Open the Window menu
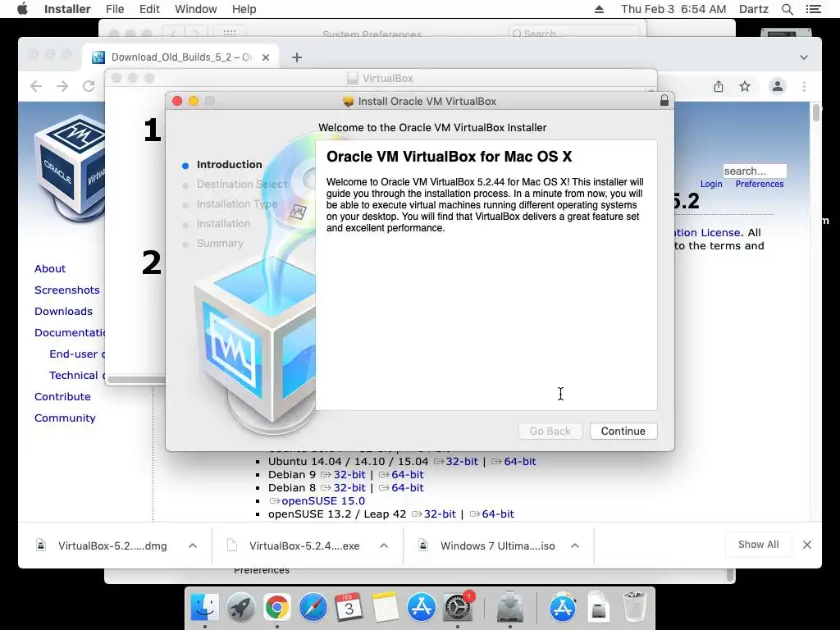The height and width of the screenshot is (630, 840). (x=195, y=9)
